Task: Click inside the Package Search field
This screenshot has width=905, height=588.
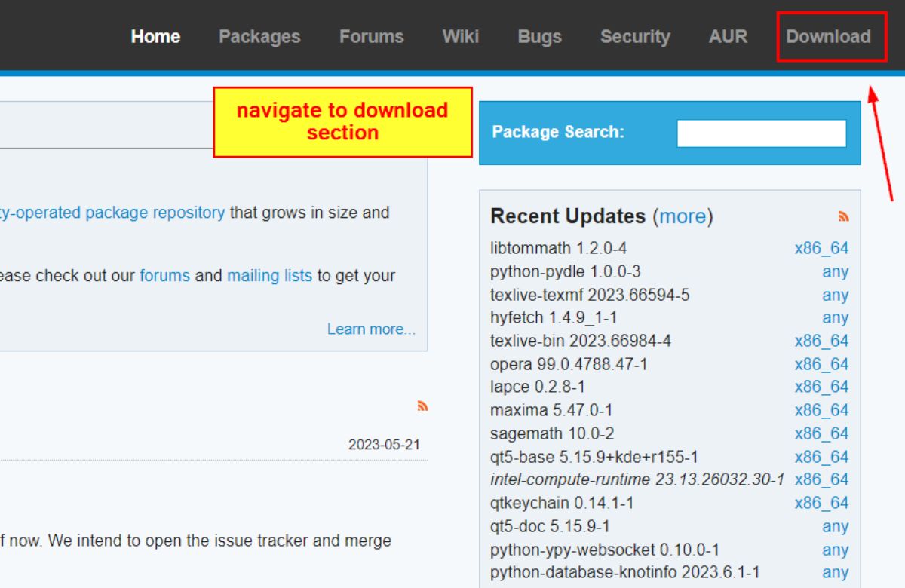Action: (762, 133)
